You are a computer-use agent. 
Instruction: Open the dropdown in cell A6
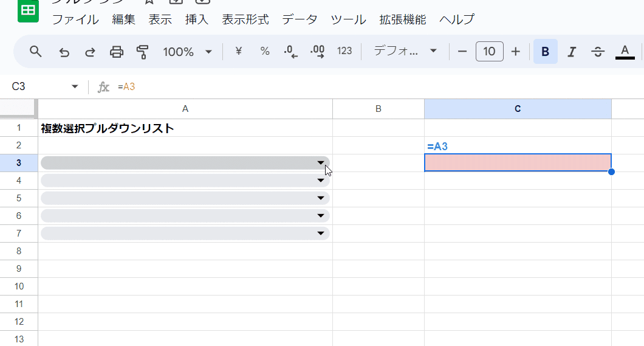coord(321,216)
